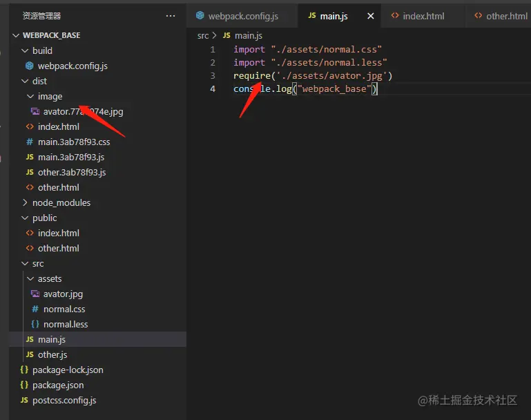Click the 资源管理器 Explorer panel title
531x420 pixels.
[41, 16]
